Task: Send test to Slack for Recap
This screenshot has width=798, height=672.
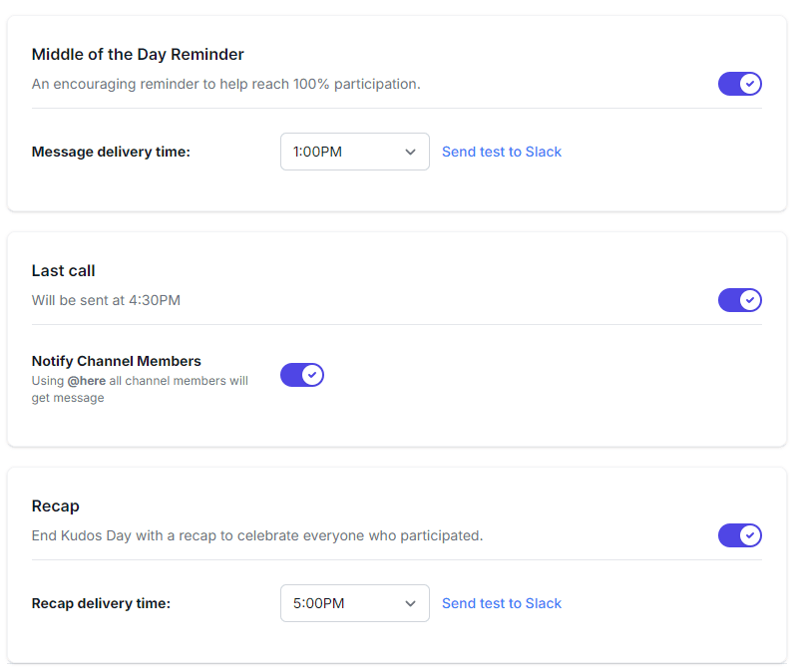Action: point(501,603)
